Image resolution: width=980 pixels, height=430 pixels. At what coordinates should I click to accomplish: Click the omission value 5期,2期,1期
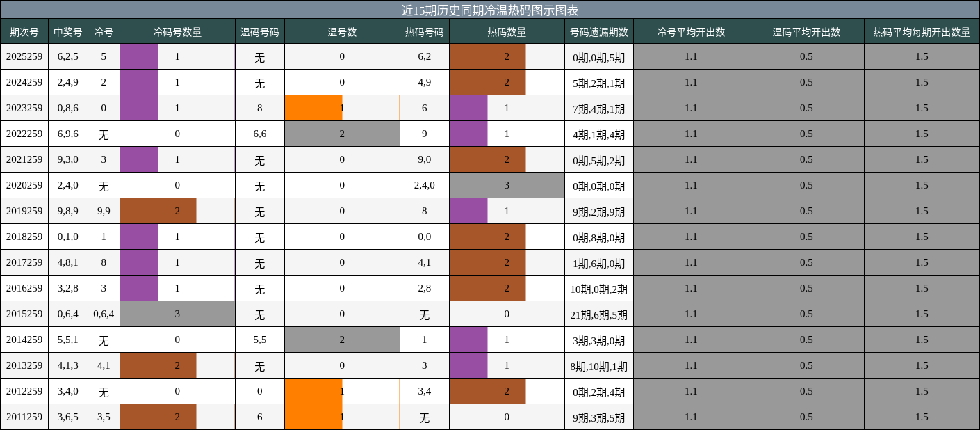tap(599, 82)
